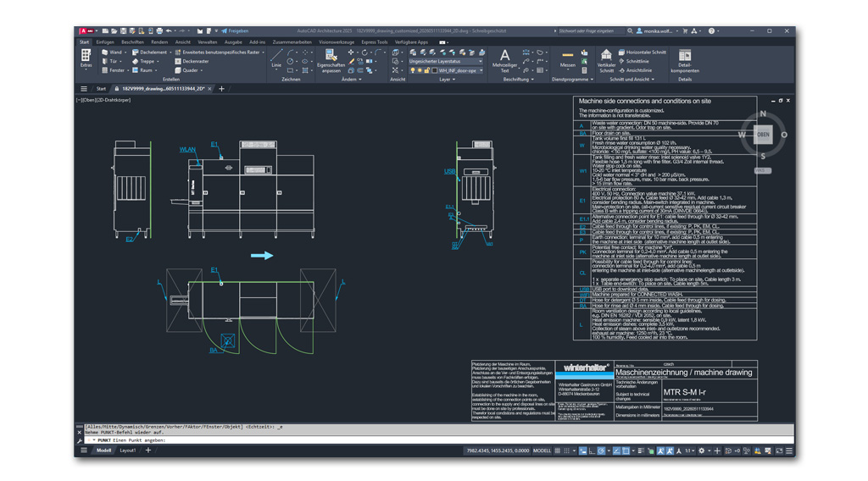Select the Treppe stair tool
868x481 pixels.
(x=143, y=61)
